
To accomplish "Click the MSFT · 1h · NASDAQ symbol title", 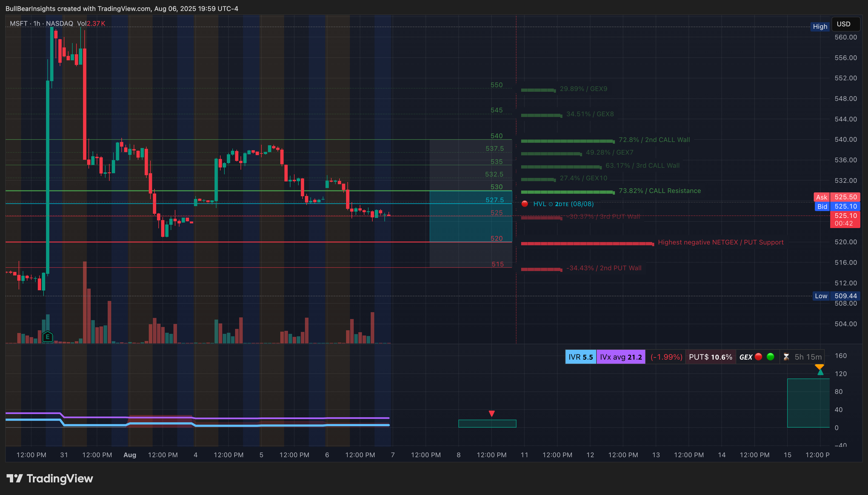I will 41,24.
